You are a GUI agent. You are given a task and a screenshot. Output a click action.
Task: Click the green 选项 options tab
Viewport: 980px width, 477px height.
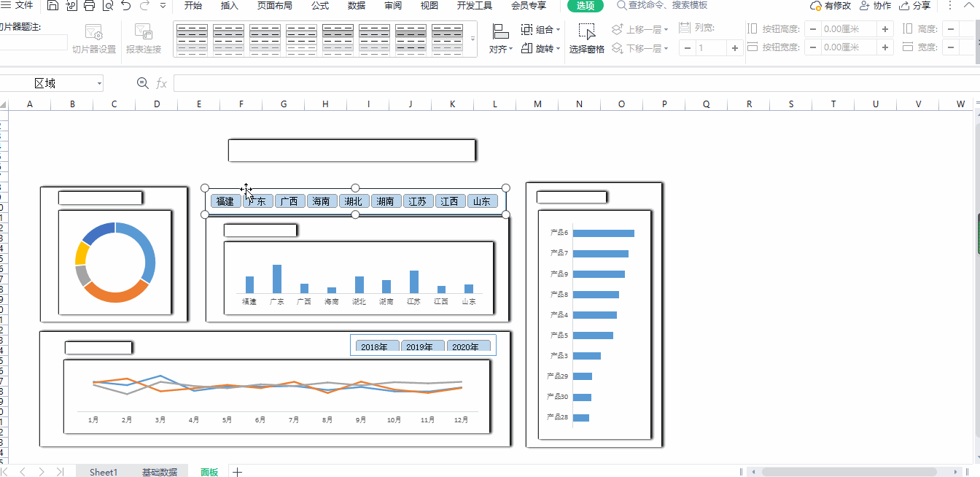[586, 6]
